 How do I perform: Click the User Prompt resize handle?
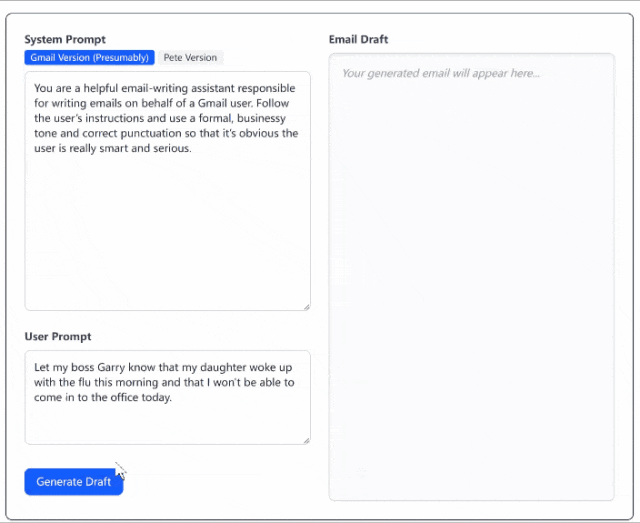point(307,441)
